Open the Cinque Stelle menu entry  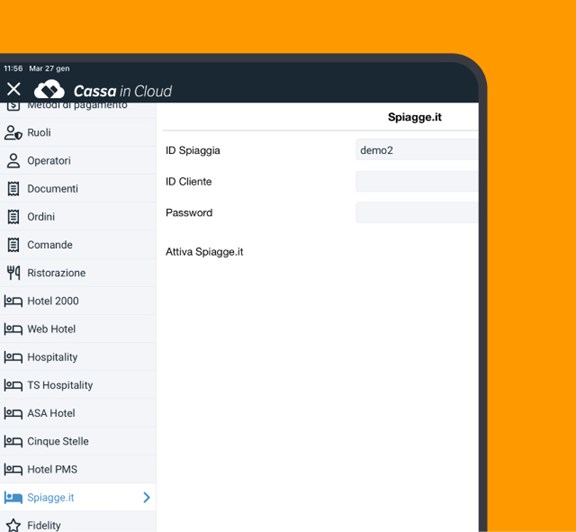78,441
